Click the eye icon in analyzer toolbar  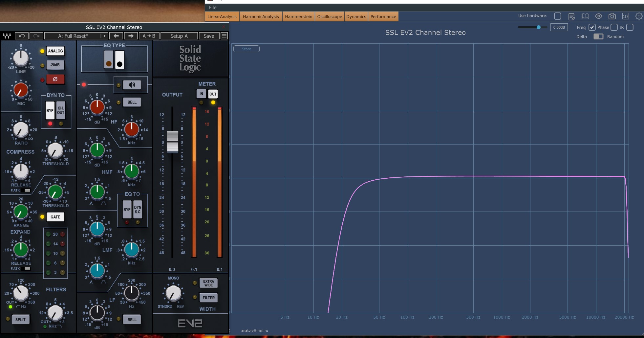click(x=599, y=16)
